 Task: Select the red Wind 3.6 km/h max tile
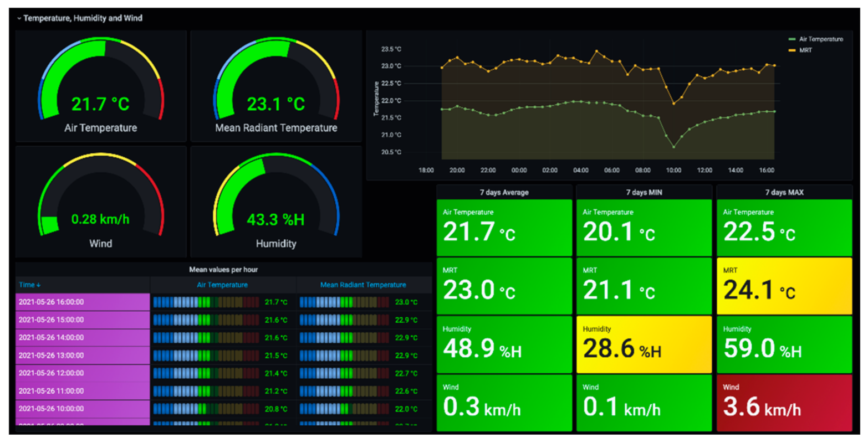784,403
